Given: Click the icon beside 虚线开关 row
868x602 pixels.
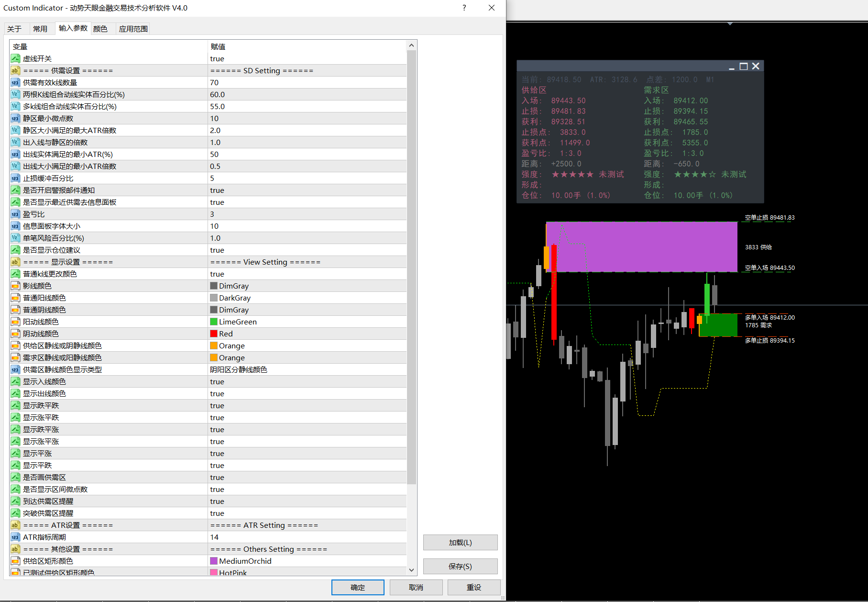Looking at the screenshot, I should [x=15, y=58].
